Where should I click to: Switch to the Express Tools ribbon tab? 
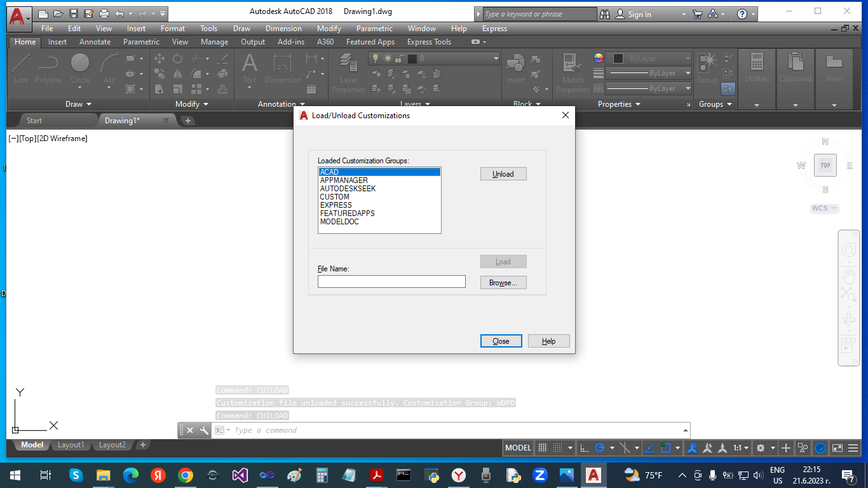pyautogui.click(x=429, y=42)
